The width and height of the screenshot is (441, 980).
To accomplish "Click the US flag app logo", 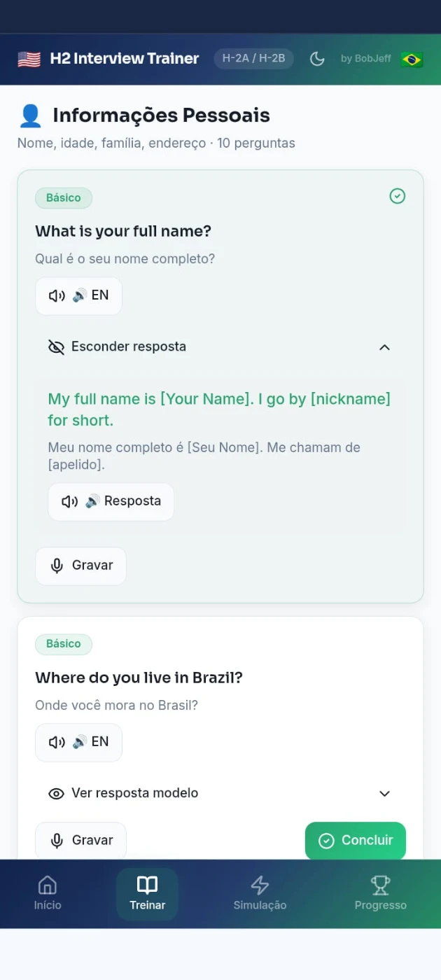I will pyautogui.click(x=29, y=59).
